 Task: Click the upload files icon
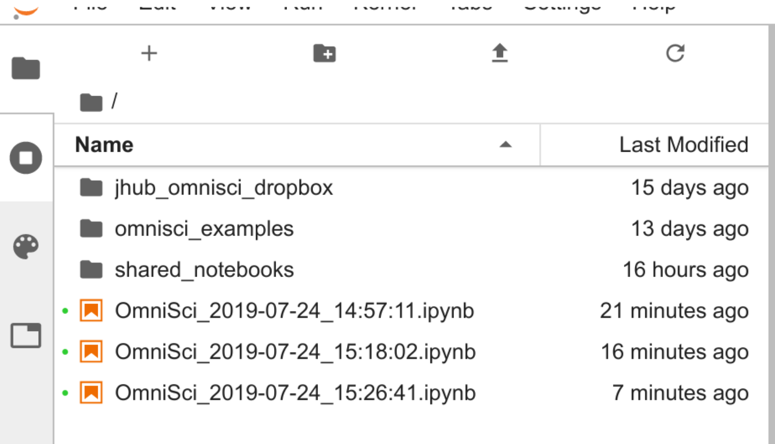[500, 54]
